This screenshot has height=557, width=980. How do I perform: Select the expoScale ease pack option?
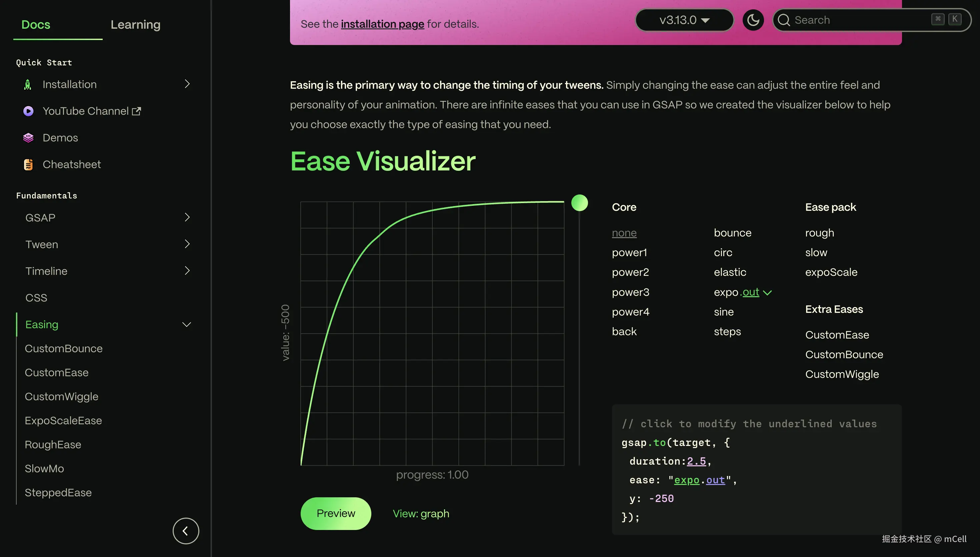click(x=831, y=272)
